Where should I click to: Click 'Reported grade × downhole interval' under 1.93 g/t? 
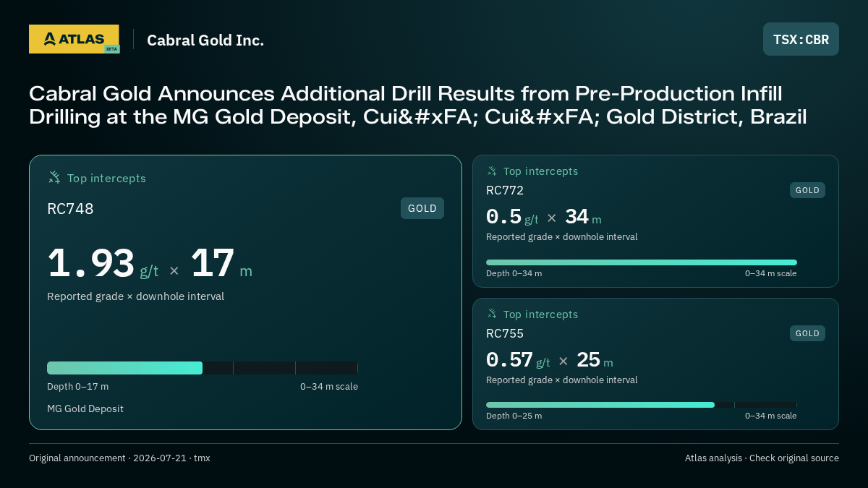[135, 296]
